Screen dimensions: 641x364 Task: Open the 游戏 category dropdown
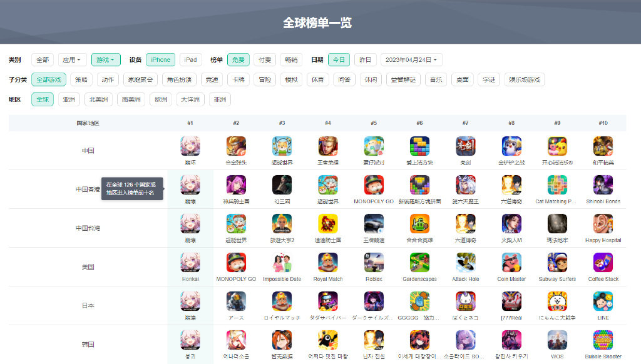[x=106, y=60]
